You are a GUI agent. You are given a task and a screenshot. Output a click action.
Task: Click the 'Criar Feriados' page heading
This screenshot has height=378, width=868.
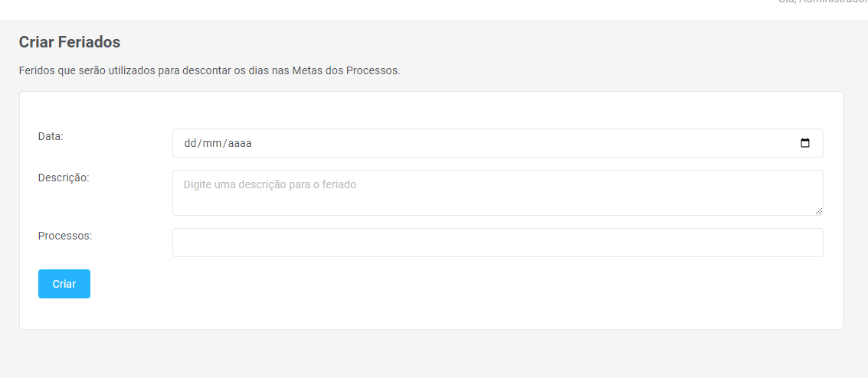(70, 42)
